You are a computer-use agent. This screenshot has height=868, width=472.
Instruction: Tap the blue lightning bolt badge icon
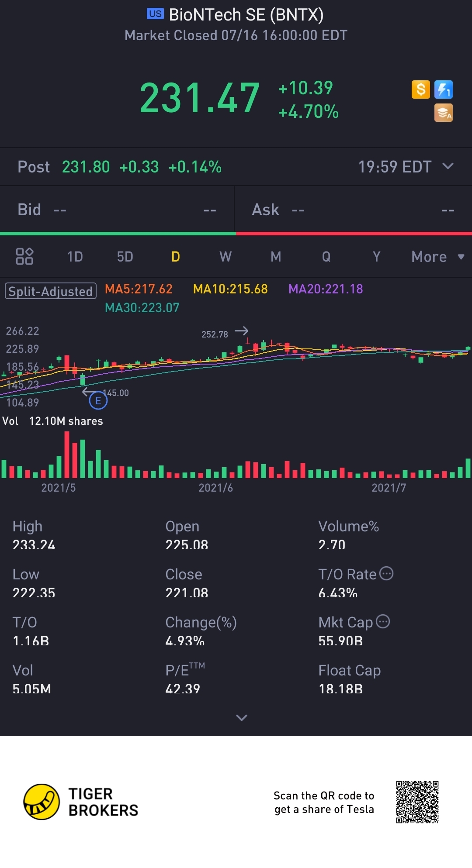[444, 90]
